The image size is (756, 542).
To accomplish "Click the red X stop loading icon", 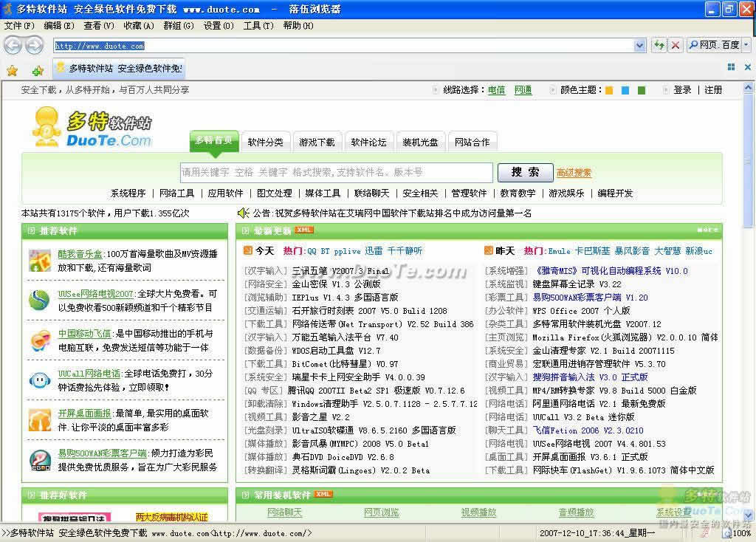I will coord(675,45).
